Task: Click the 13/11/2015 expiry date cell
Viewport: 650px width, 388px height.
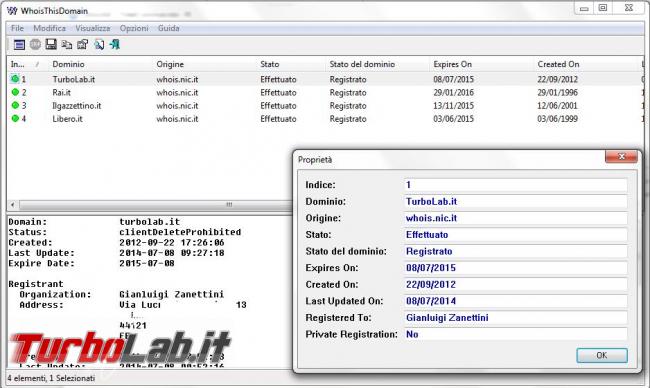Action: click(x=454, y=106)
